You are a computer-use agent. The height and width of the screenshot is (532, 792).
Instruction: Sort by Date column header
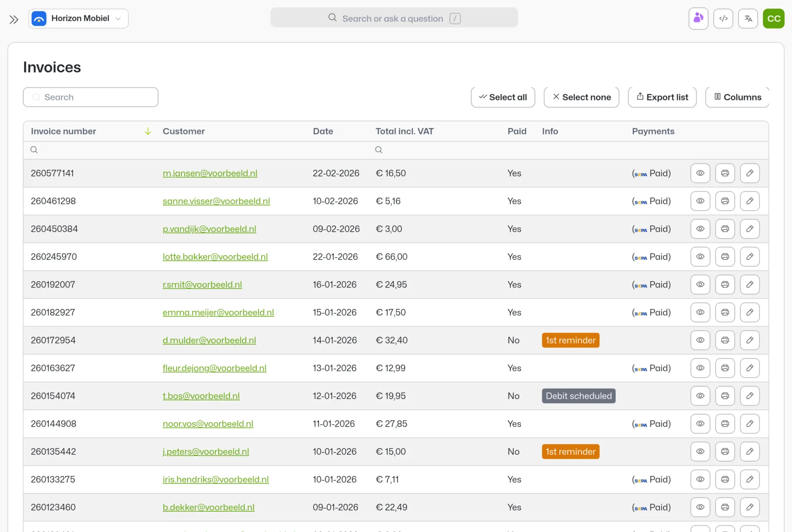[x=323, y=131]
